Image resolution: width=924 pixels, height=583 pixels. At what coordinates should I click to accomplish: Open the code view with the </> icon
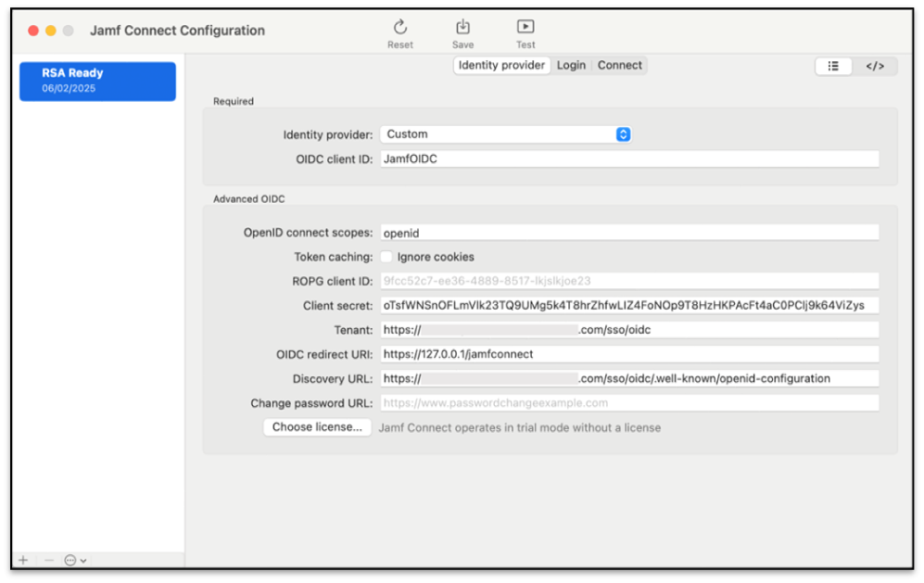[874, 66]
